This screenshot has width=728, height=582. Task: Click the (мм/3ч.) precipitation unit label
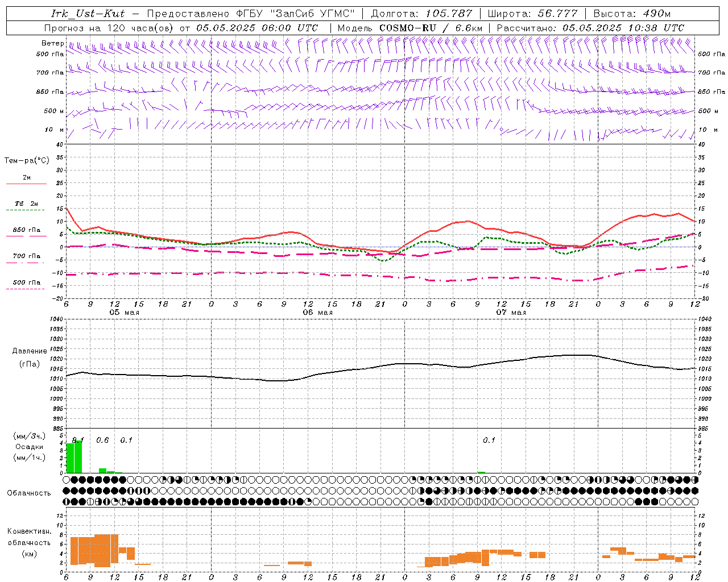click(x=29, y=436)
